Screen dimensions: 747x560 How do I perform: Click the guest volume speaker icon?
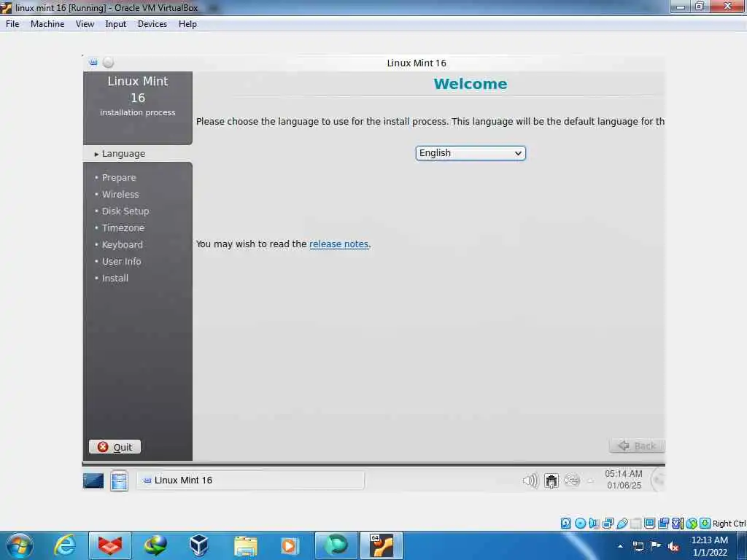click(530, 481)
